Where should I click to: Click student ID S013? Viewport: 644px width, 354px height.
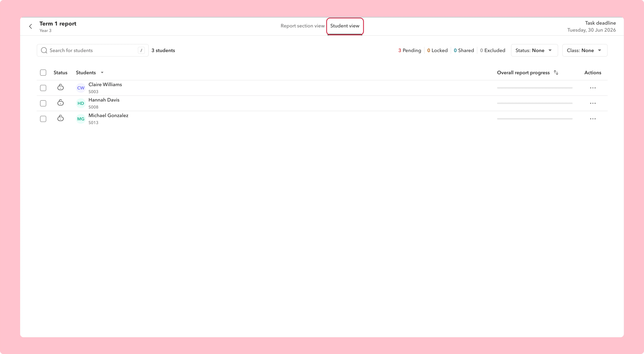tap(93, 123)
